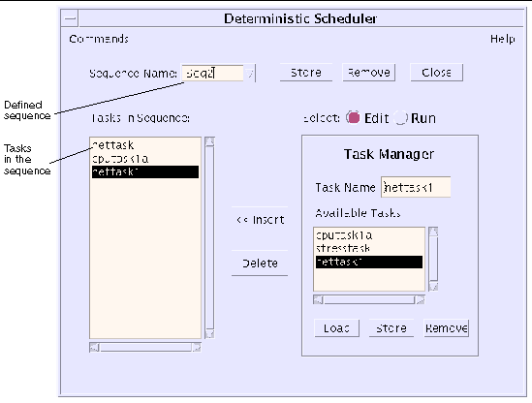Click the Load button in Task Manager
This screenshot has height=403, width=532.
click(x=337, y=328)
